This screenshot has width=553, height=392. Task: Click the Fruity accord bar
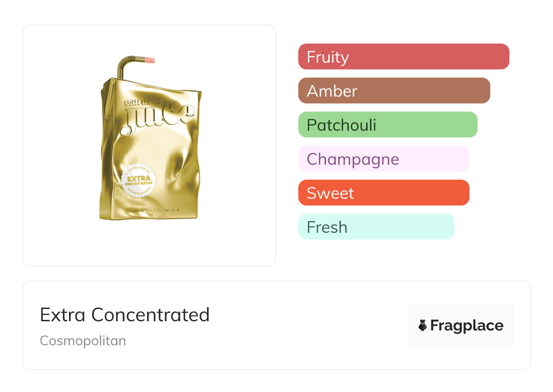[403, 57]
